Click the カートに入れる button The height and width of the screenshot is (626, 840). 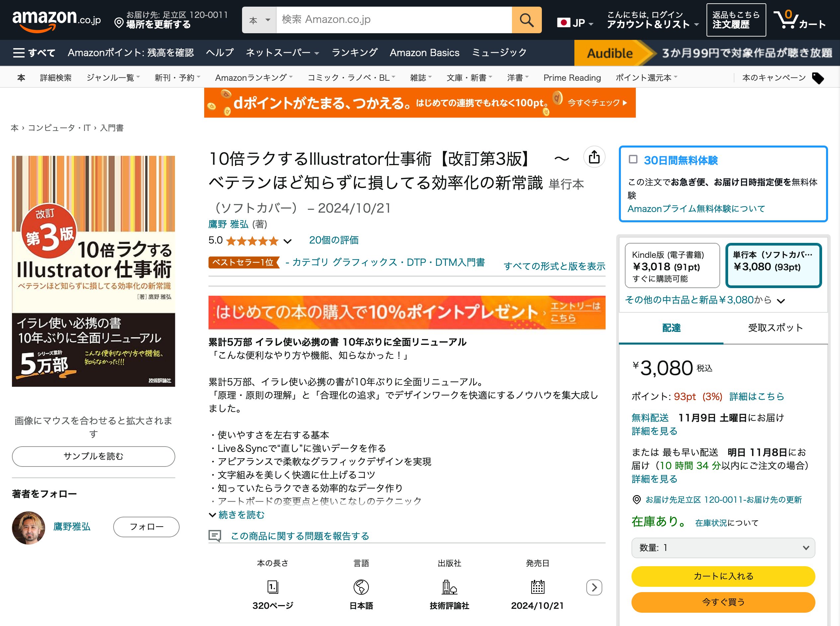tap(723, 576)
